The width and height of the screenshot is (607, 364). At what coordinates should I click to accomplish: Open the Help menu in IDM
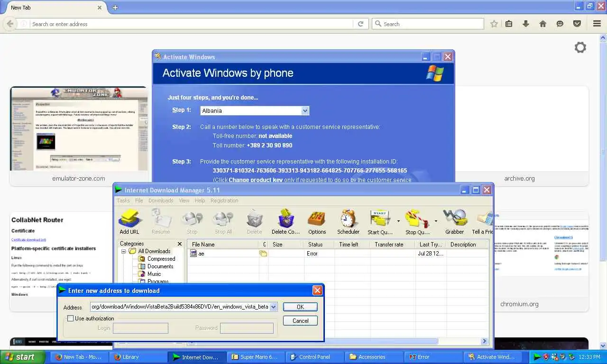tap(200, 200)
